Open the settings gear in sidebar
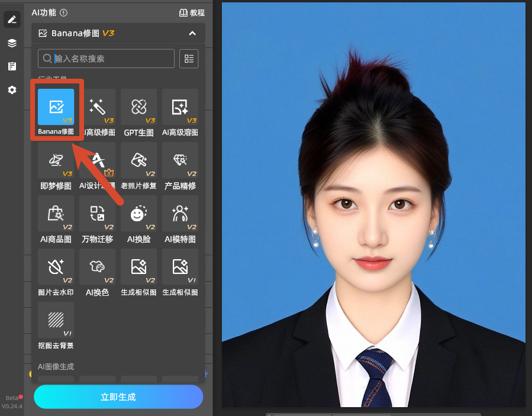This screenshot has width=532, height=416. (12, 90)
